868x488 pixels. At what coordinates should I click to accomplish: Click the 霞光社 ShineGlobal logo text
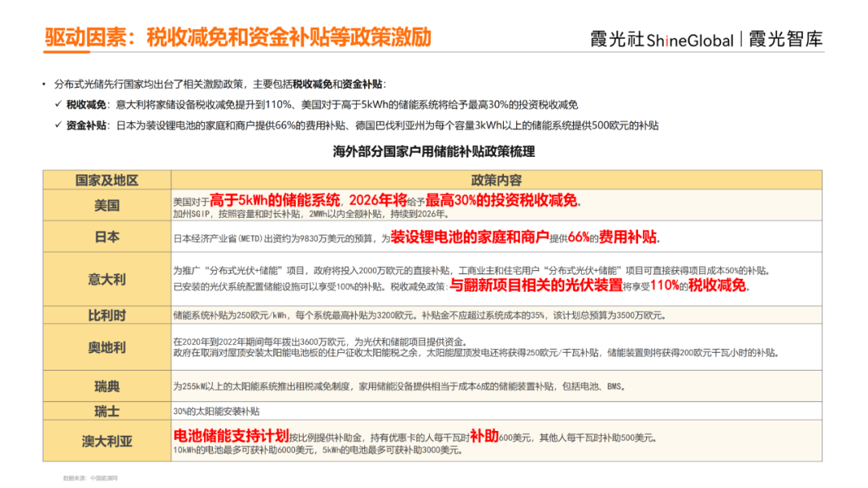(661, 39)
